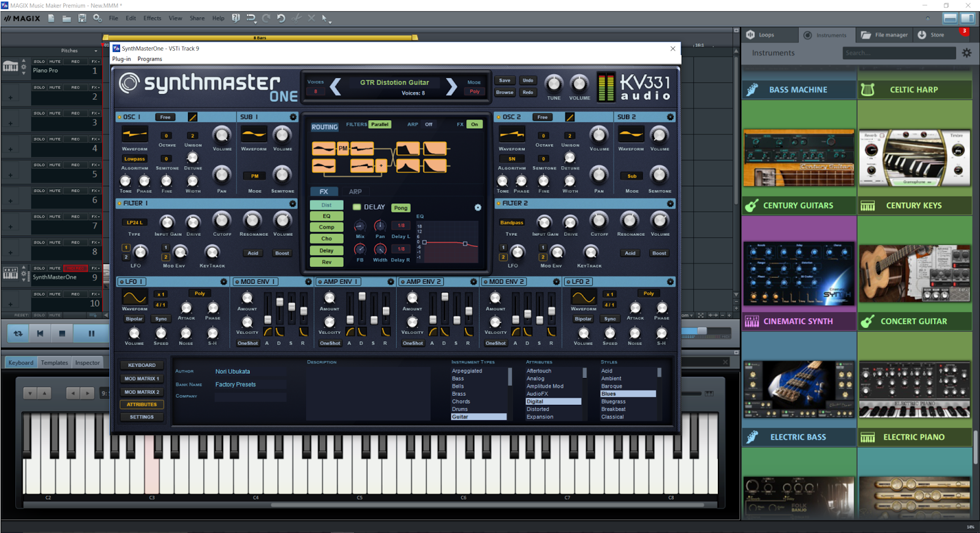The image size is (980, 533).
Task: Toggle Pong mode for Delay
Action: tap(401, 208)
